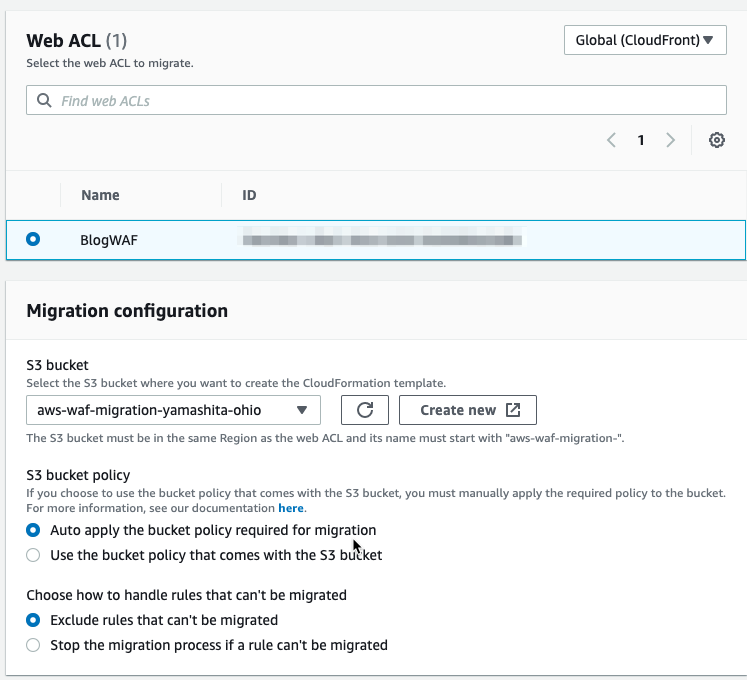The height and width of the screenshot is (680, 747).
Task: Go to next page chevron
Action: click(670, 140)
